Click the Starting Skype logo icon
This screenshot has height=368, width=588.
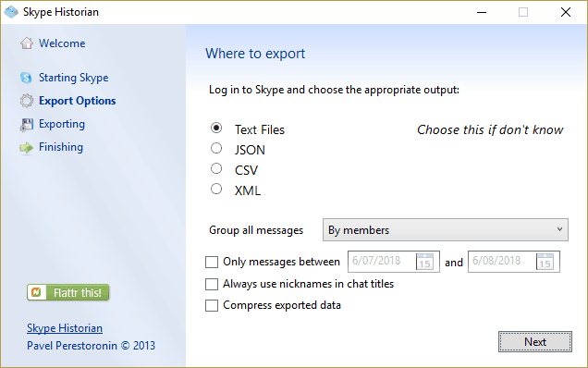pos(26,78)
